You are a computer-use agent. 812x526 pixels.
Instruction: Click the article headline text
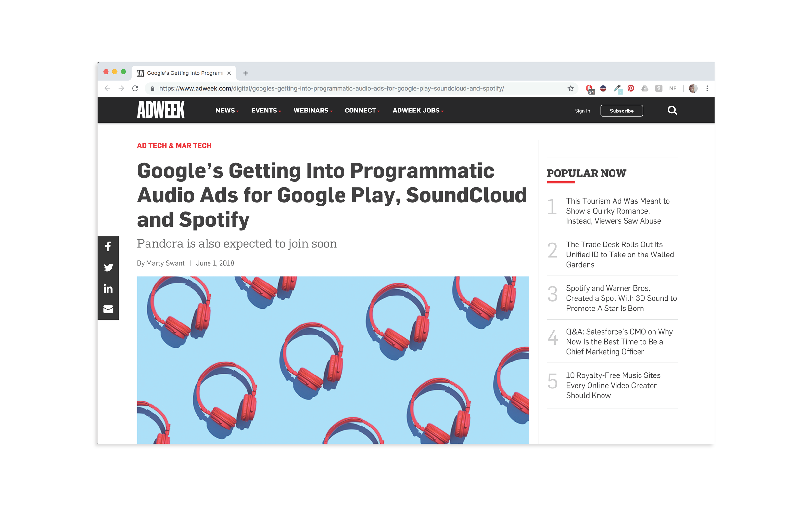(332, 195)
